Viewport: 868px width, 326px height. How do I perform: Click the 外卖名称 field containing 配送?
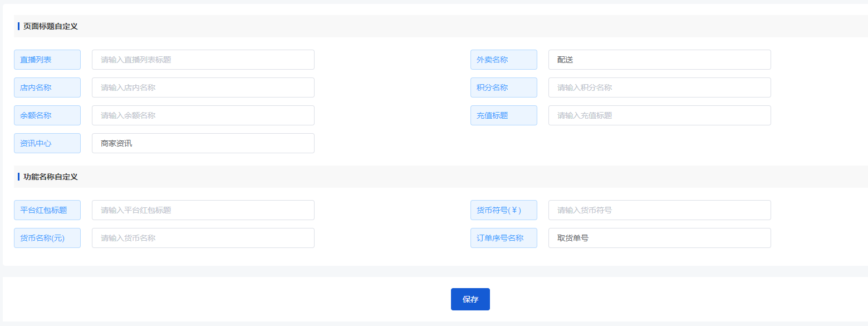point(660,60)
